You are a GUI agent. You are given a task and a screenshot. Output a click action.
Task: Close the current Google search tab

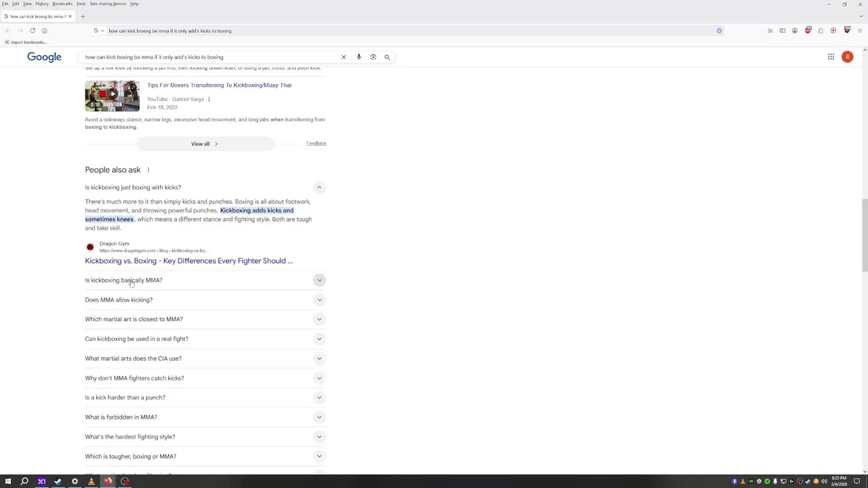[x=70, y=16]
